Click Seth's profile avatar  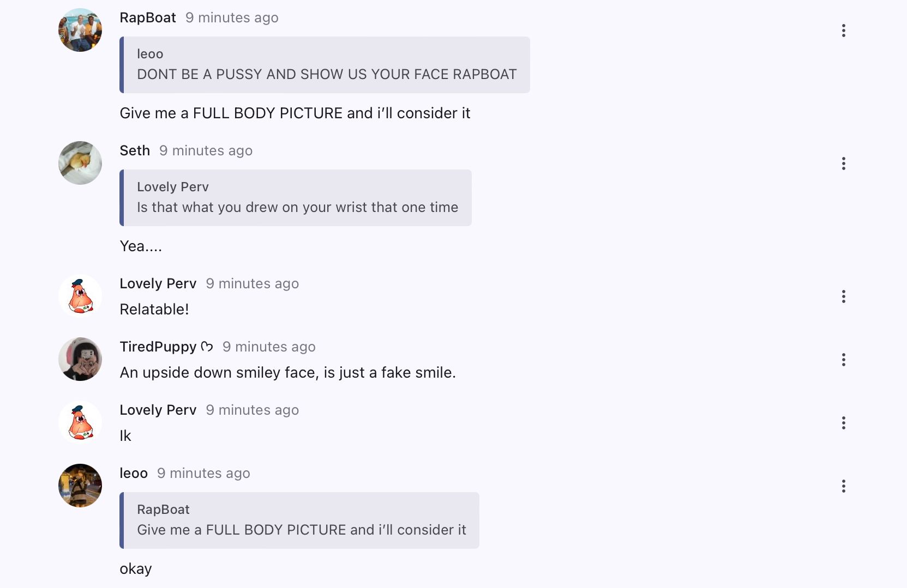80,163
